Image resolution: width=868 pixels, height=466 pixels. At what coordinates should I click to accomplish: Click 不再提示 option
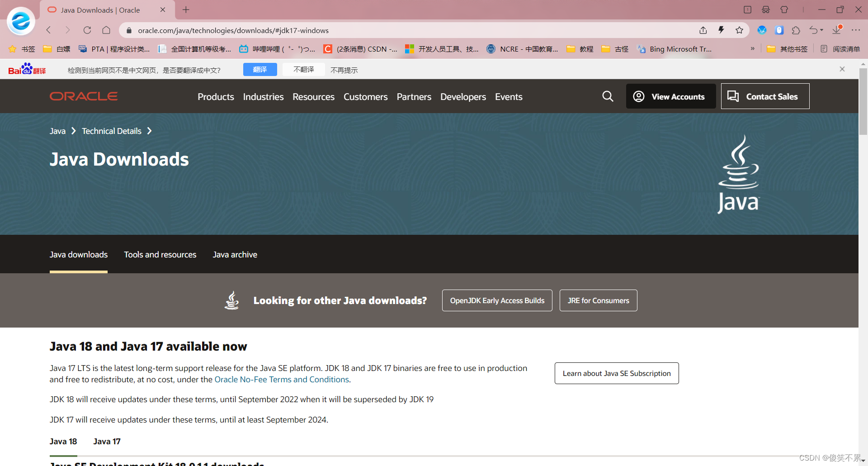point(344,70)
